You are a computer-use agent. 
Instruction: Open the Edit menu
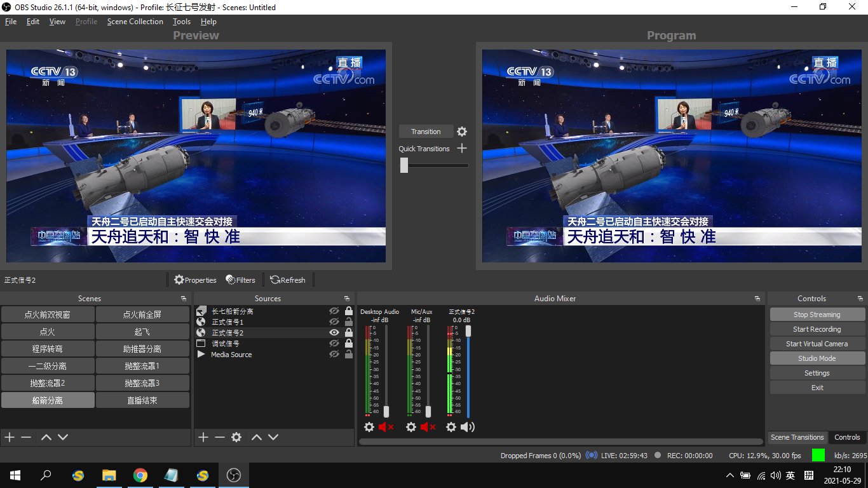click(x=33, y=22)
